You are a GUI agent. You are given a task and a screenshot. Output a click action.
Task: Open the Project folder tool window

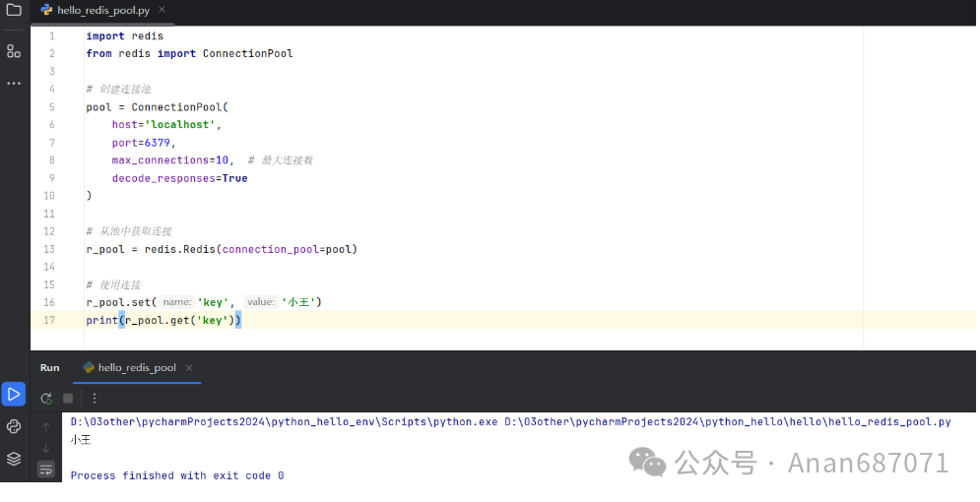tap(14, 10)
